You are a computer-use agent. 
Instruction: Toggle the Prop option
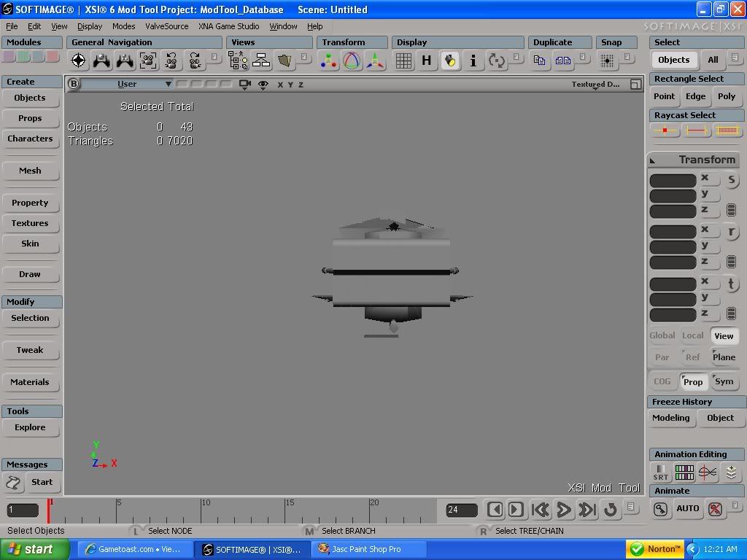(x=693, y=381)
